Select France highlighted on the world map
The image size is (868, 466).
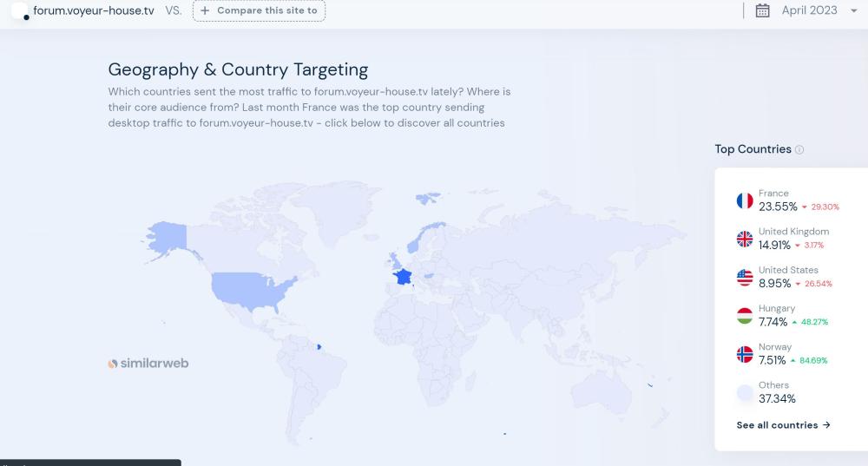402,277
